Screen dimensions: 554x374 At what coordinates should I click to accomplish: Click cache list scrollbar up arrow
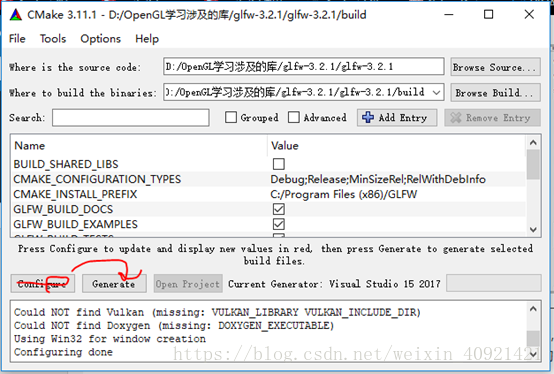533,143
